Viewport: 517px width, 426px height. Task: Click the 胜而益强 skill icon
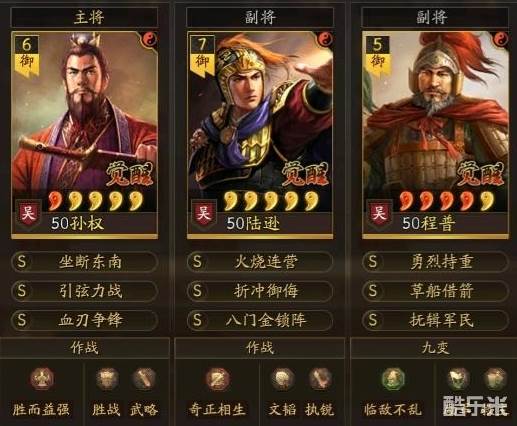coord(42,379)
